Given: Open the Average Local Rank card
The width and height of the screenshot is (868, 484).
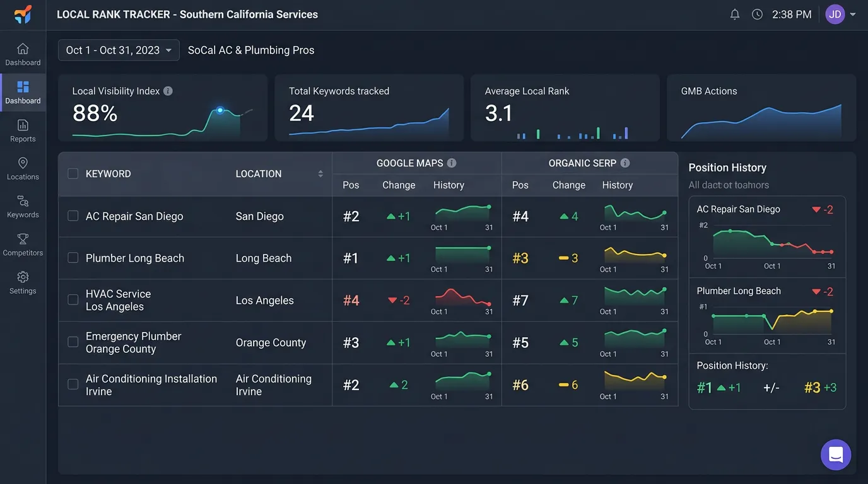Looking at the screenshot, I should point(565,108).
